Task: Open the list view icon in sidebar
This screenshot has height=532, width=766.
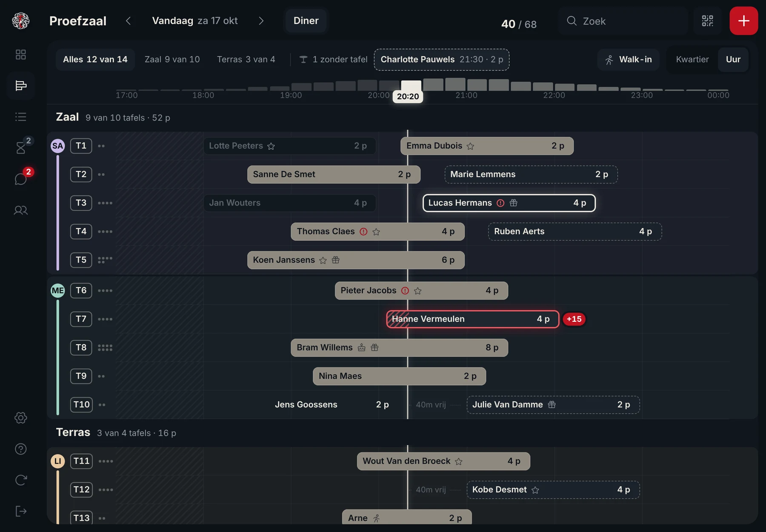Action: (20, 117)
